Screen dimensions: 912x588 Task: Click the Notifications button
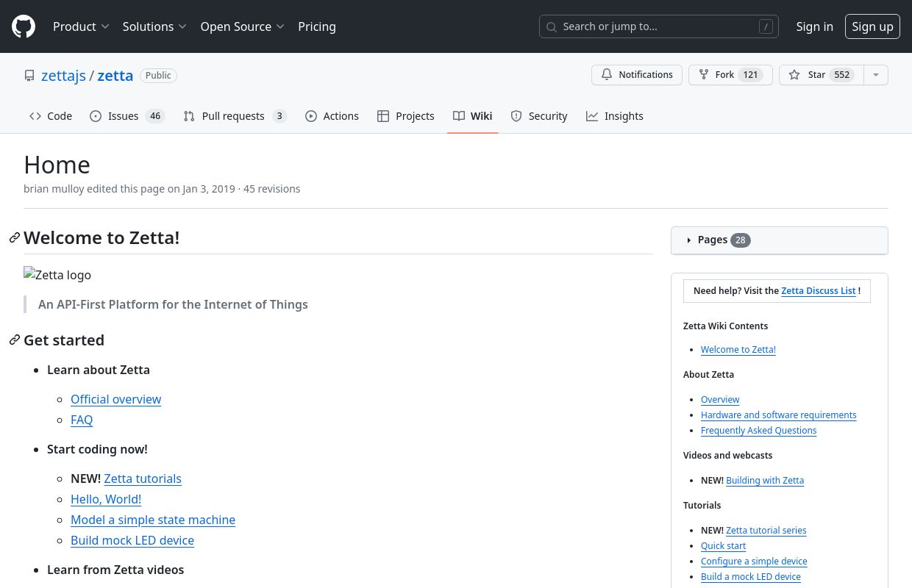[637, 75]
